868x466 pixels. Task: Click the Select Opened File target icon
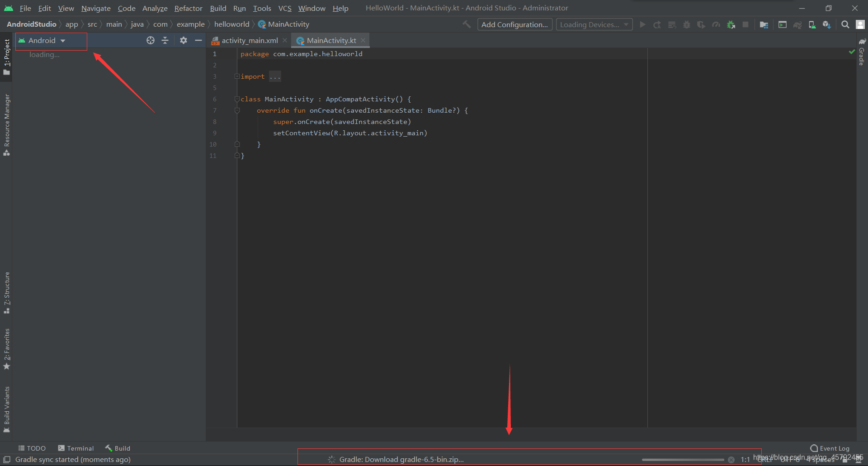(x=151, y=40)
